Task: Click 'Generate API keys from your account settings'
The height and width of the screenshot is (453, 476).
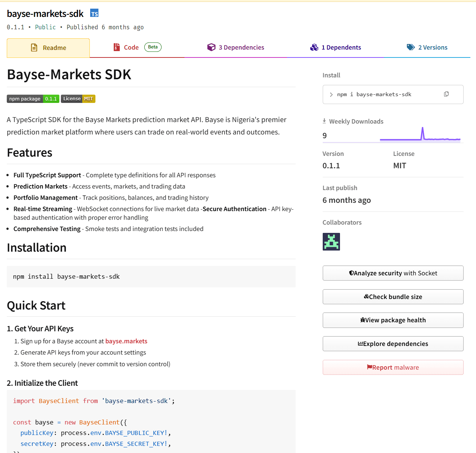Action: pos(83,352)
